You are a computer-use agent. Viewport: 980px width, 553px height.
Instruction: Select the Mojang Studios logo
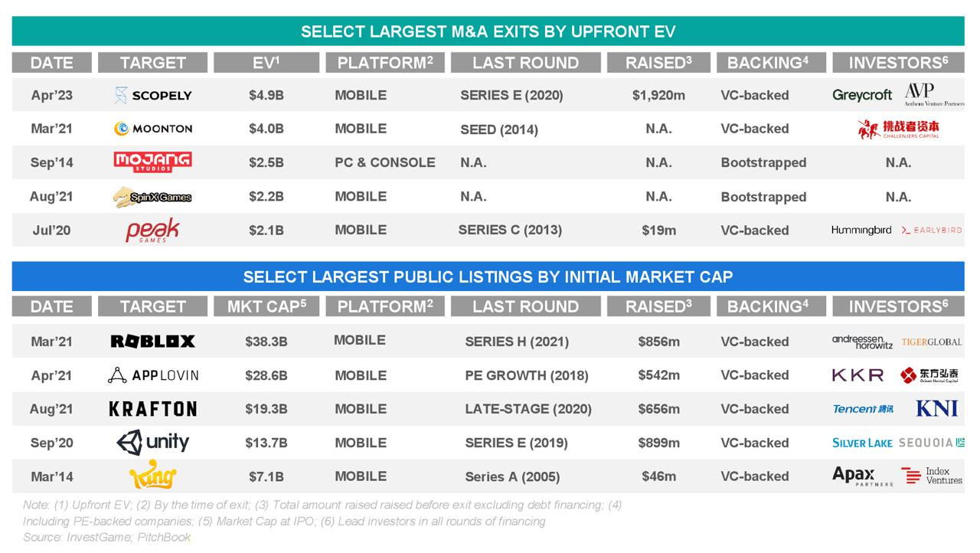(152, 162)
